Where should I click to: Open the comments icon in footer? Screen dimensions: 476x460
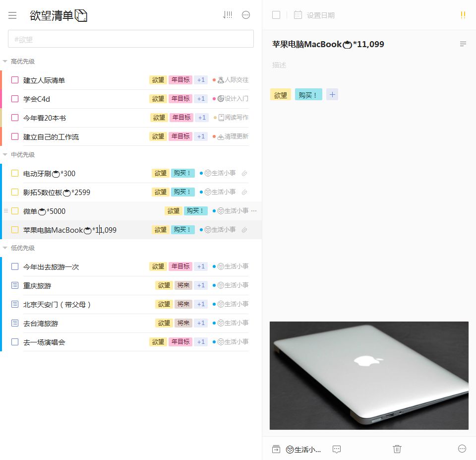[337, 449]
